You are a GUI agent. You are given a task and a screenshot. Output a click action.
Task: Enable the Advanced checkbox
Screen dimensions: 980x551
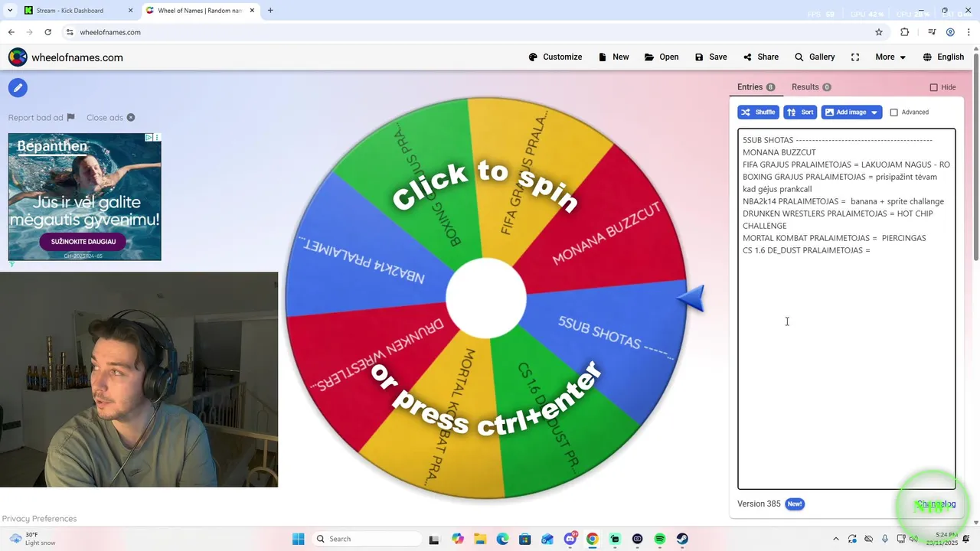[893, 112]
